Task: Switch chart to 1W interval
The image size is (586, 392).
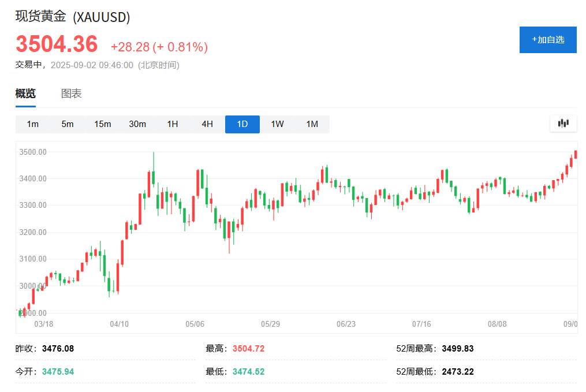Action: point(277,124)
